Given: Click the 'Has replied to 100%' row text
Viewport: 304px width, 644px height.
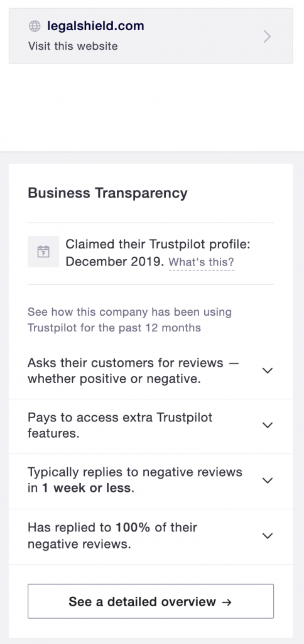Looking at the screenshot, I should point(112,536).
